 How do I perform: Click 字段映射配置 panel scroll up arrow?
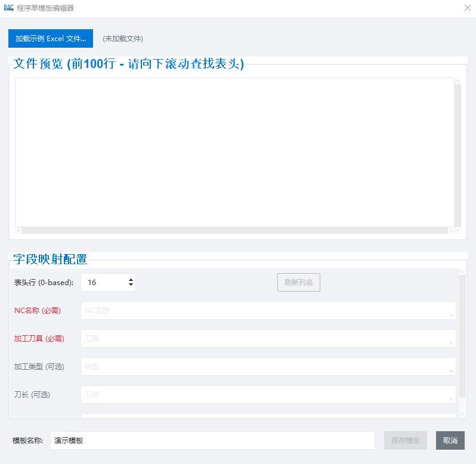point(462,272)
